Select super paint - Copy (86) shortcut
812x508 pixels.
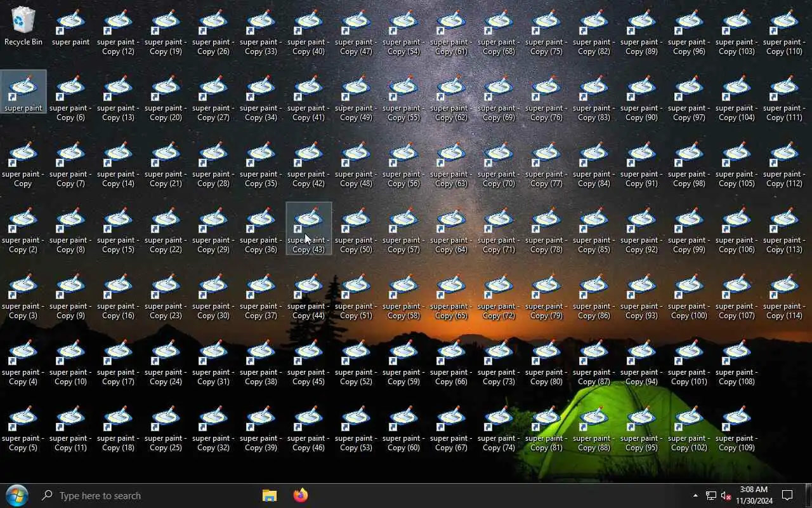coord(594,296)
